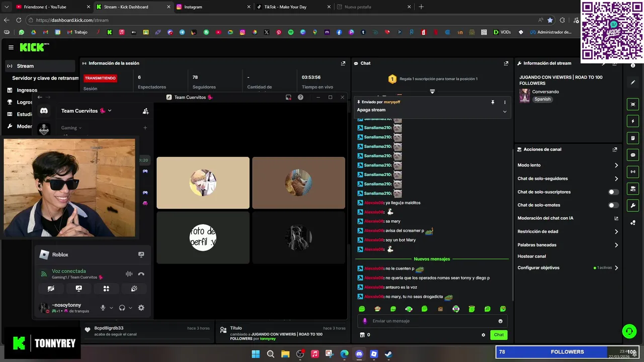
Task: Toggle Chat de solo-suscriptores switch
Action: (x=613, y=192)
